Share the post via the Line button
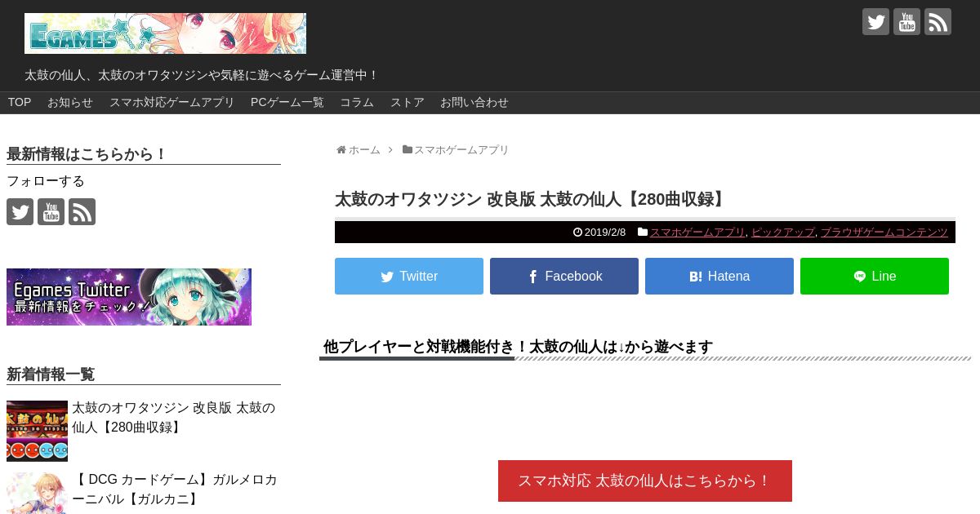The image size is (980, 514). pyautogui.click(x=875, y=277)
